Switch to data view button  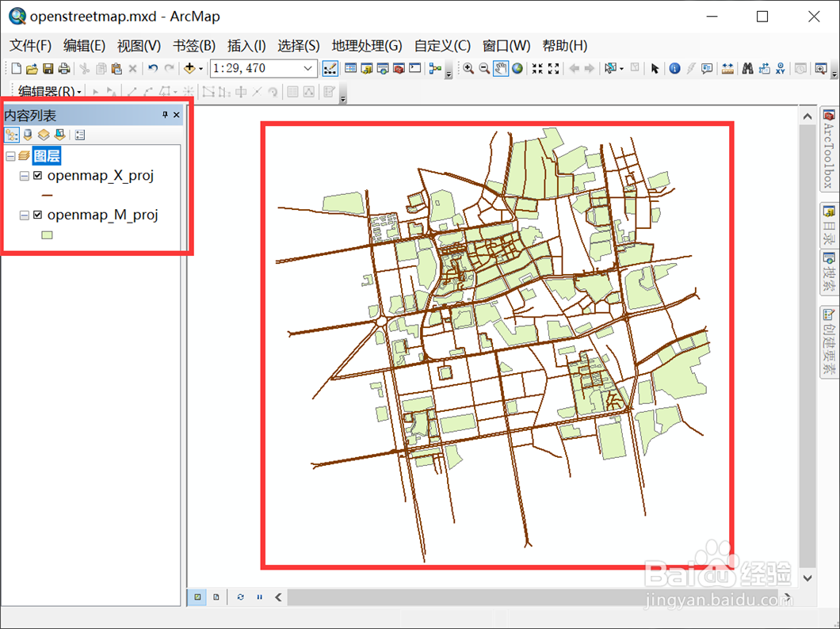(197, 597)
